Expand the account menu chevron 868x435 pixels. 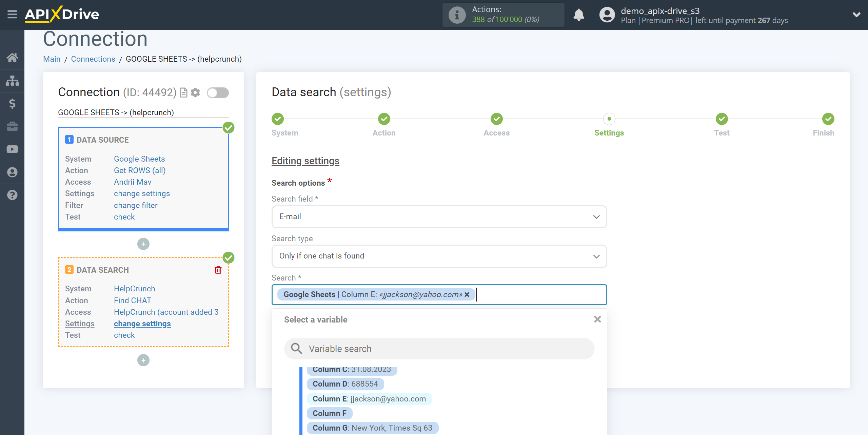point(856,15)
